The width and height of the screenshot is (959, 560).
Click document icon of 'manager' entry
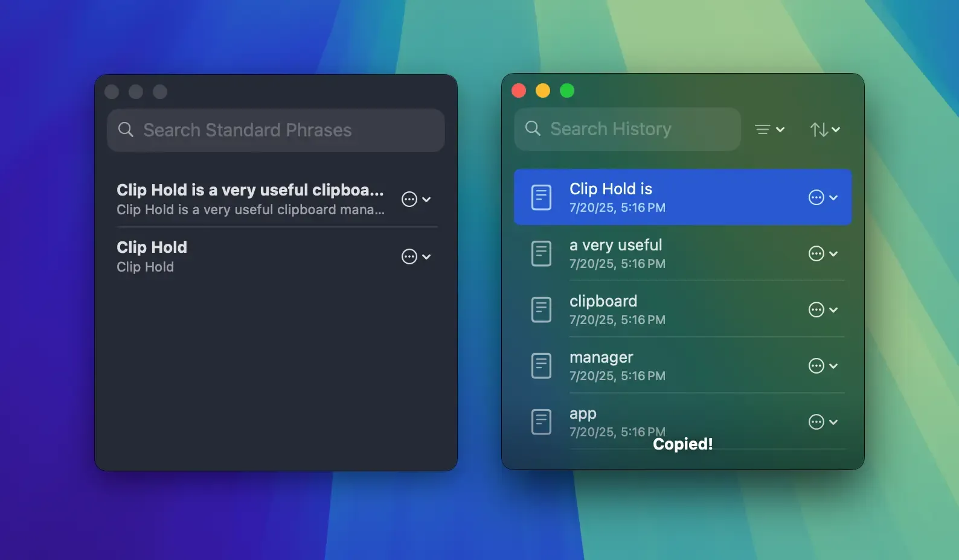pos(541,366)
